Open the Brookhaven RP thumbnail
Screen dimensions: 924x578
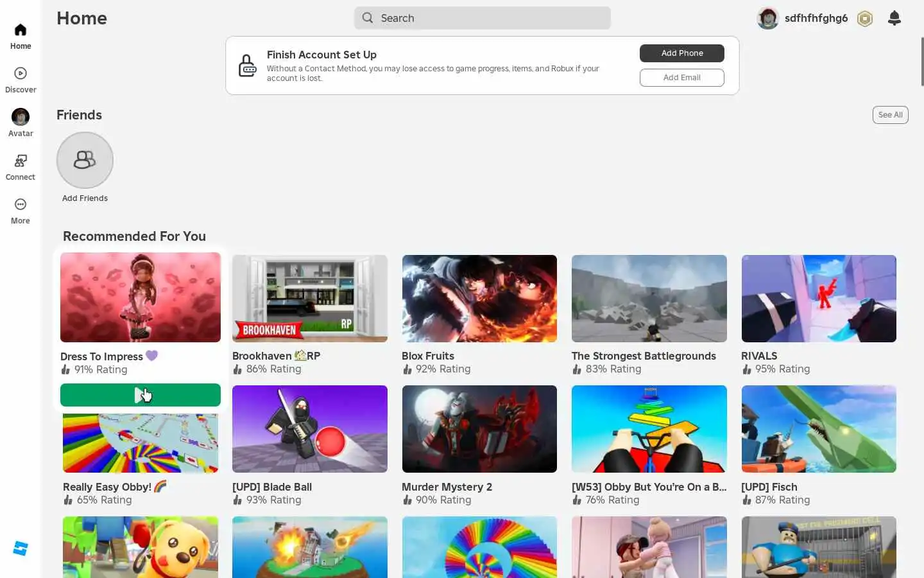point(310,299)
